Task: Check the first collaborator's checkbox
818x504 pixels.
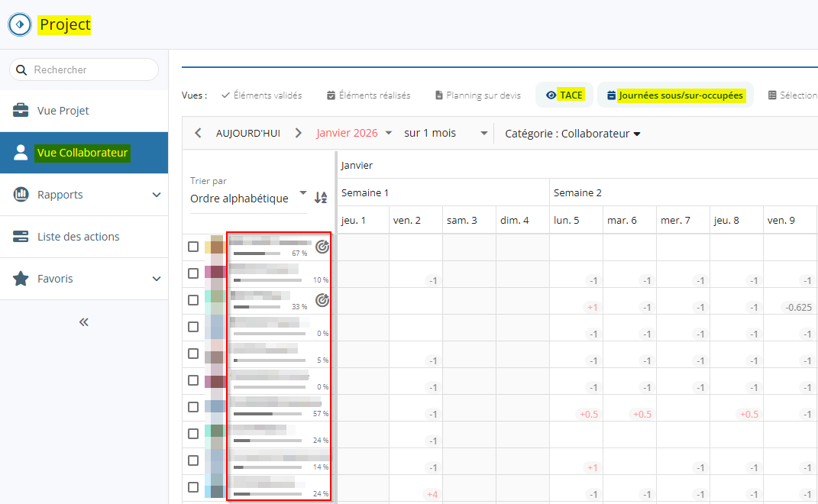Action: (x=193, y=247)
